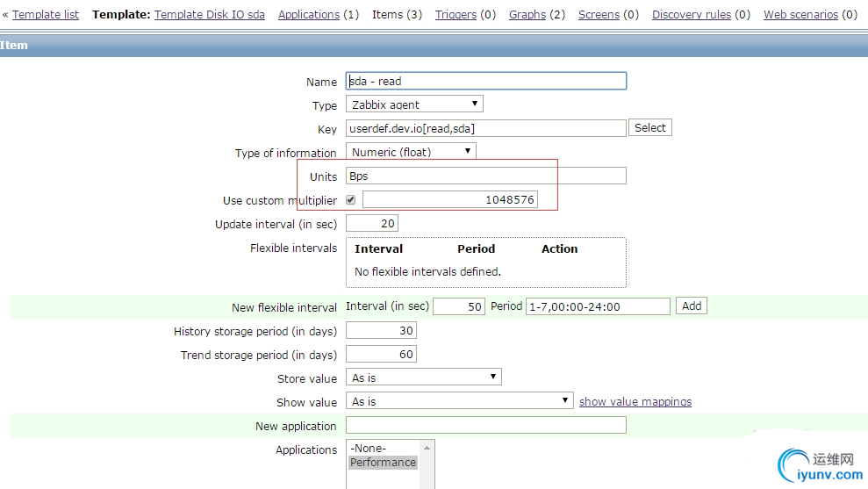Go back to the Template list

pos(46,14)
